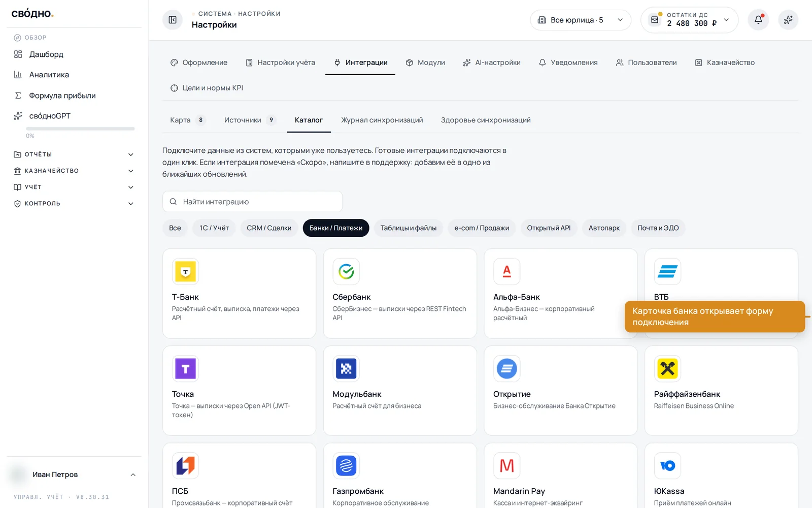This screenshot has height=508, width=812.
Task: Open Журнал синхронизаций sub-tab
Action: 382,120
